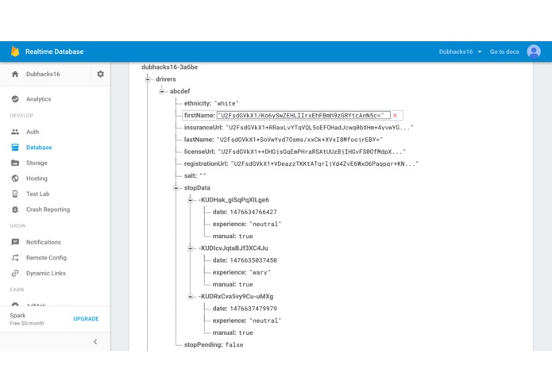Image resolution: width=552 pixels, height=392 pixels.
Task: Click the Spark Free $0/month plan label
Action: (x=27, y=319)
